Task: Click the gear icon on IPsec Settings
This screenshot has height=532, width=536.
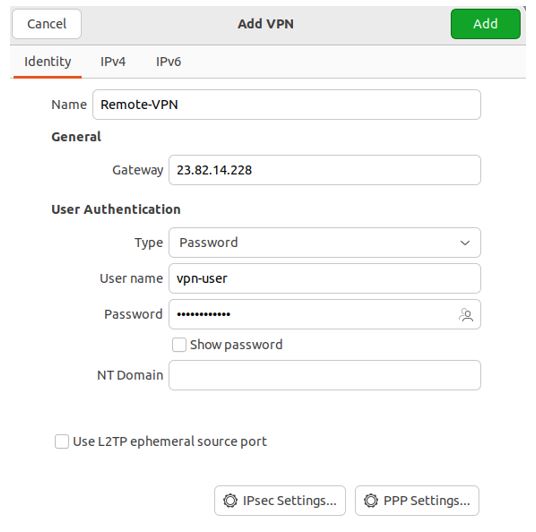Action: [230, 501]
